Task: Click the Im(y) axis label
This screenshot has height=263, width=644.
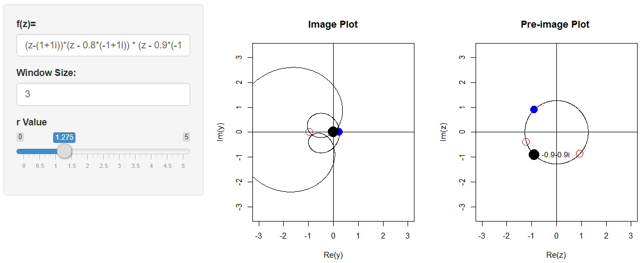Action: click(221, 132)
